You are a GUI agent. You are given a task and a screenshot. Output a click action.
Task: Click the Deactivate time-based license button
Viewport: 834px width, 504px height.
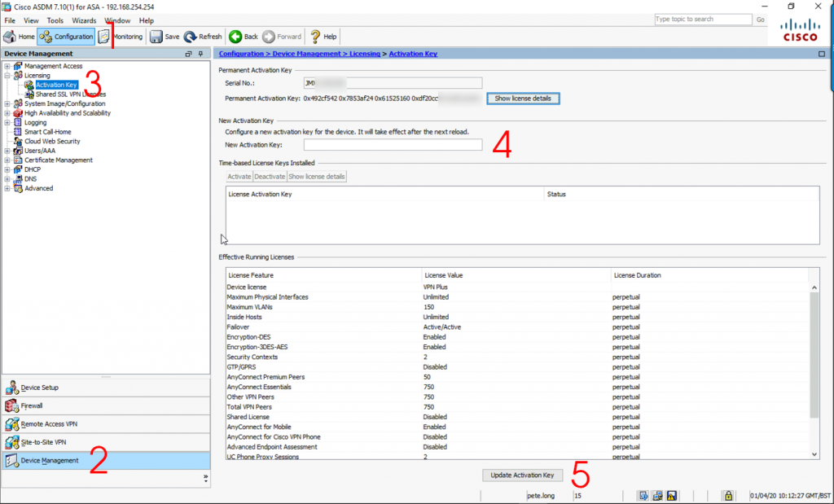(270, 177)
